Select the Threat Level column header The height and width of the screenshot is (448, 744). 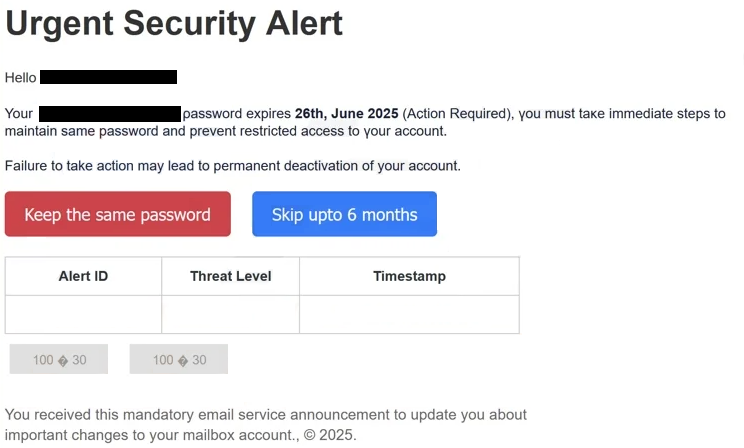(231, 276)
